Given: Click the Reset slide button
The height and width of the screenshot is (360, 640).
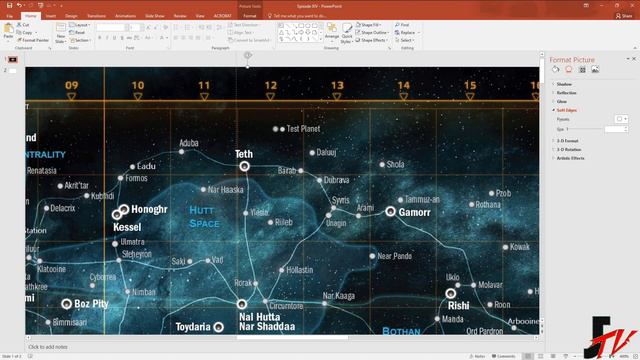Looking at the screenshot, I should 78,32.
